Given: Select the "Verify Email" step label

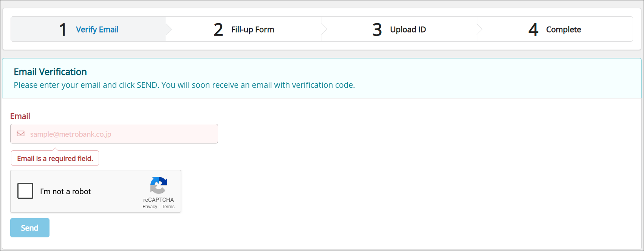Looking at the screenshot, I should 97,30.
